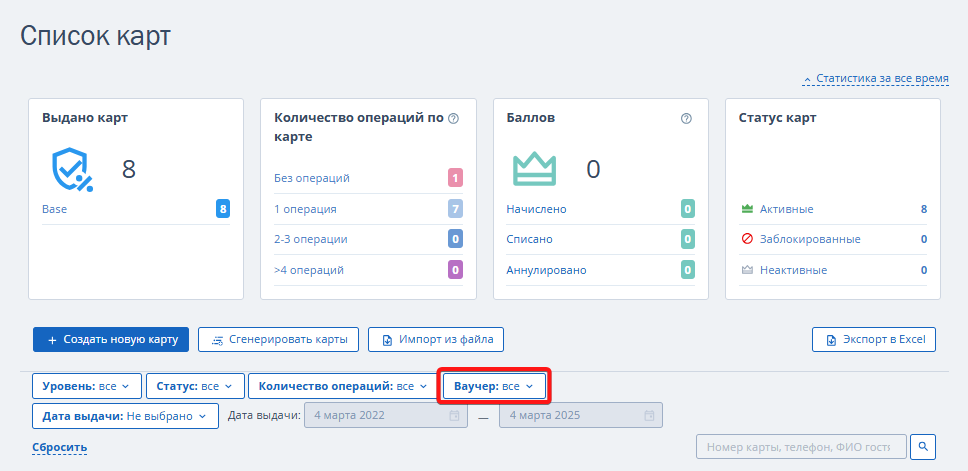Click the Аннулировано count badge

(x=688, y=270)
